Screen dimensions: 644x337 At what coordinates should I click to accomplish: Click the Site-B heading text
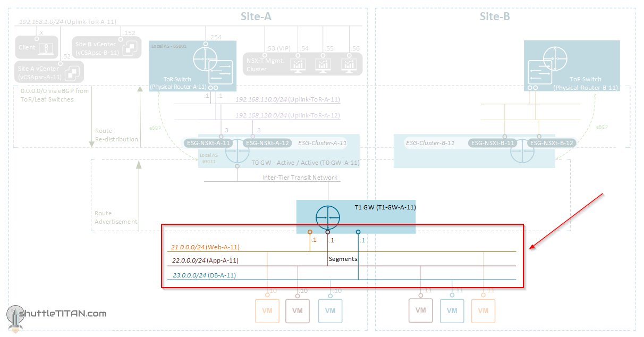click(495, 16)
